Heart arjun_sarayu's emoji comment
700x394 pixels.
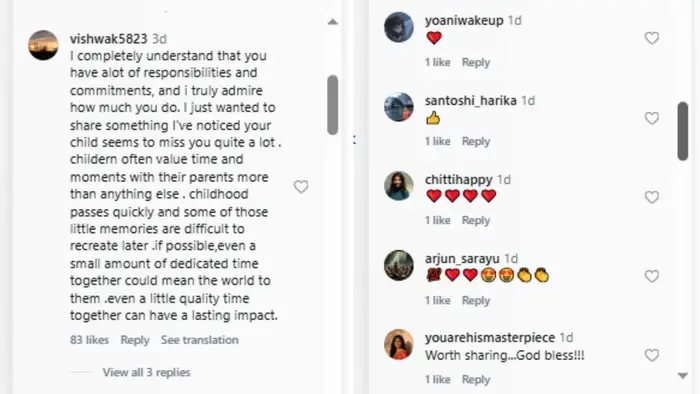click(x=652, y=276)
